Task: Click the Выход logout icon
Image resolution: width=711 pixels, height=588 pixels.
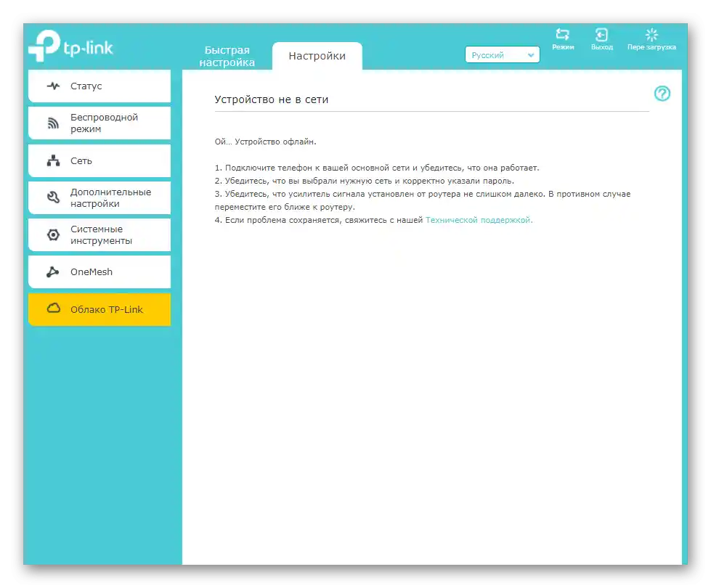Action: point(601,34)
